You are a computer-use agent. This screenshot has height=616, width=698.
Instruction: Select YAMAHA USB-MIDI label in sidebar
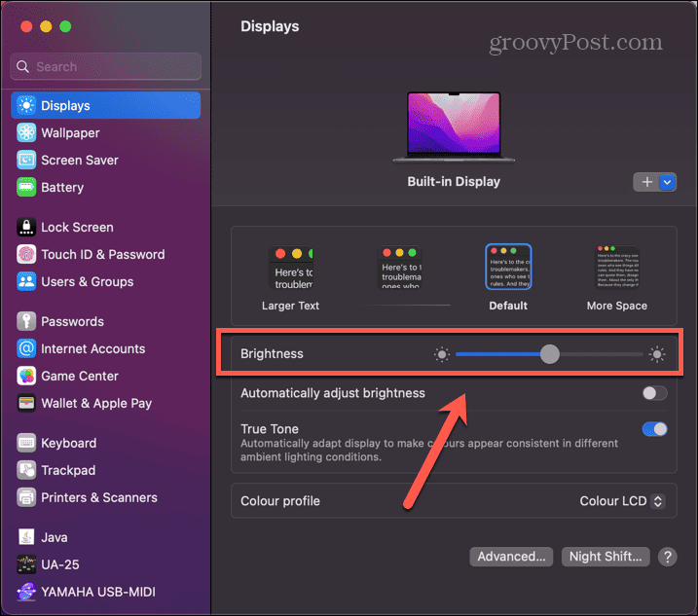click(98, 592)
